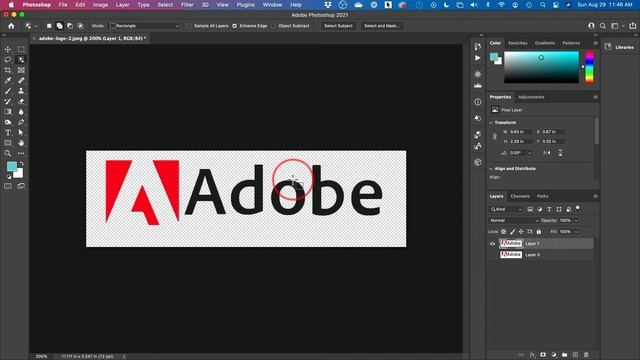Select the Gradient tool
Viewport: 640px width, 360px height.
[8, 112]
